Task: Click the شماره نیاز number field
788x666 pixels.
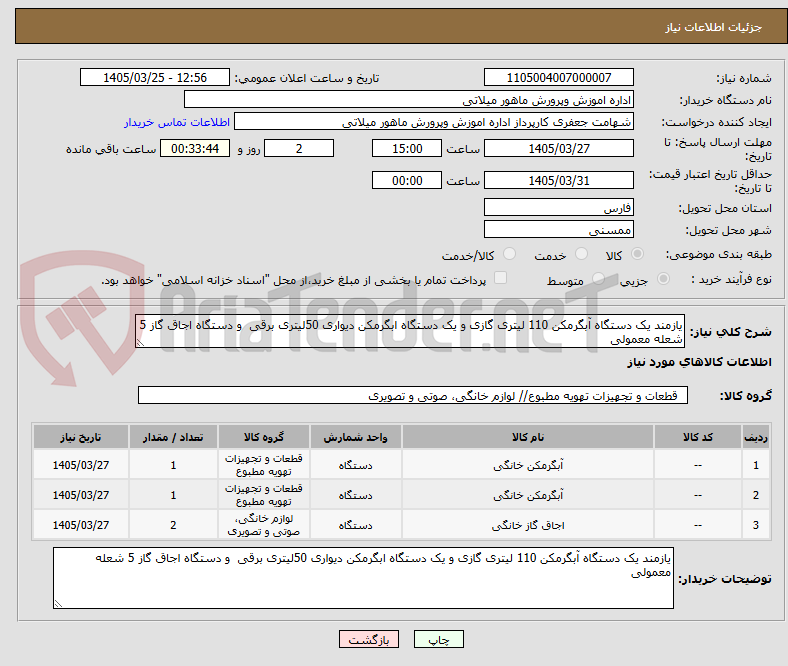Action: coord(558,77)
